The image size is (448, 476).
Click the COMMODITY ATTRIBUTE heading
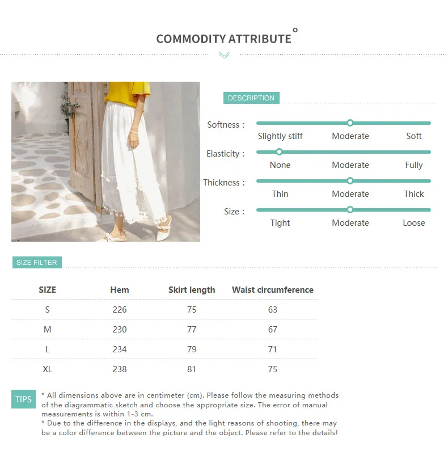[x=224, y=39]
